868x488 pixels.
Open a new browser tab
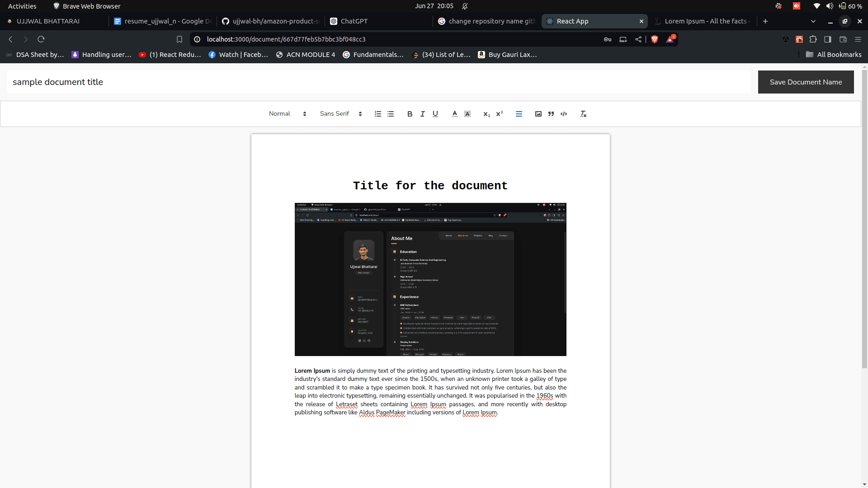(765, 21)
